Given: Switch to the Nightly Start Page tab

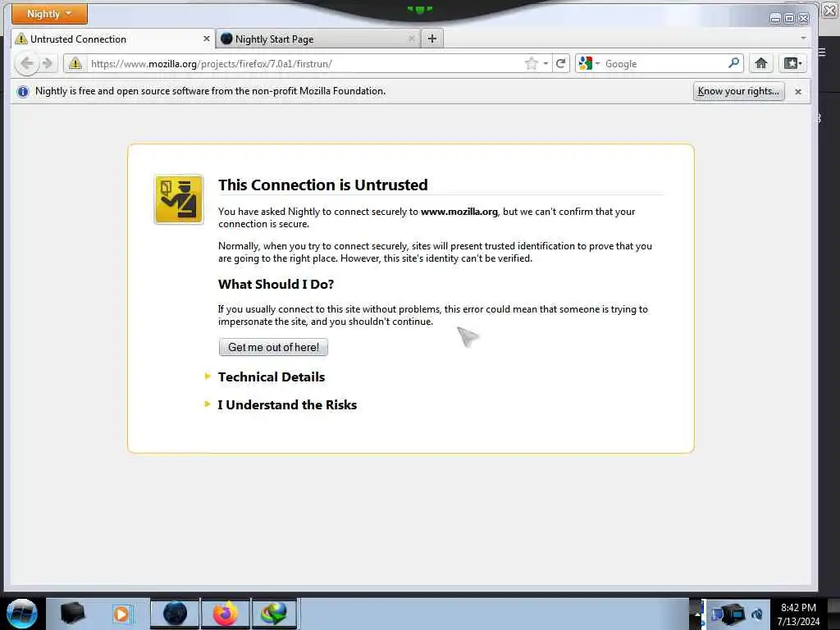Looking at the screenshot, I should [x=317, y=39].
